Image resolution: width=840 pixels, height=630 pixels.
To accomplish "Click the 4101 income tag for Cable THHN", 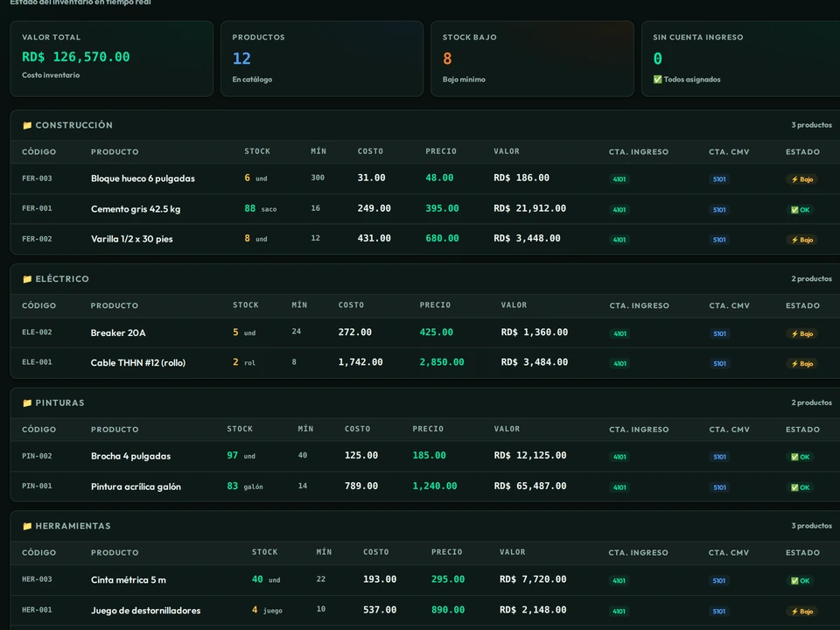I will pyautogui.click(x=620, y=364).
